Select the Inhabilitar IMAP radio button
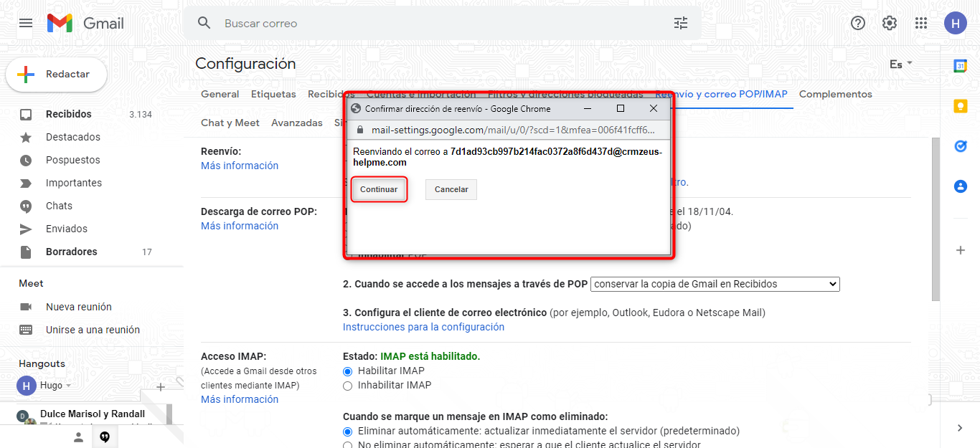This screenshot has width=980, height=448. click(x=348, y=386)
